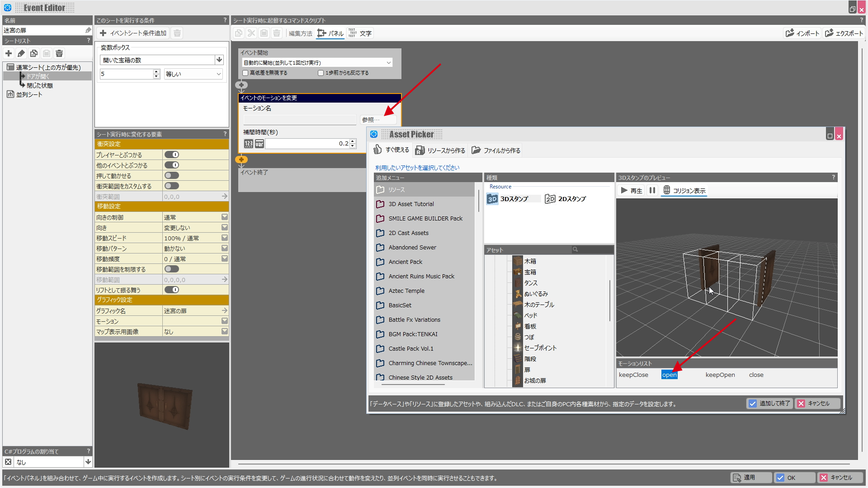This screenshot has width=868, height=488.
Task: Pause the 3D stamp preview
Action: tap(652, 190)
